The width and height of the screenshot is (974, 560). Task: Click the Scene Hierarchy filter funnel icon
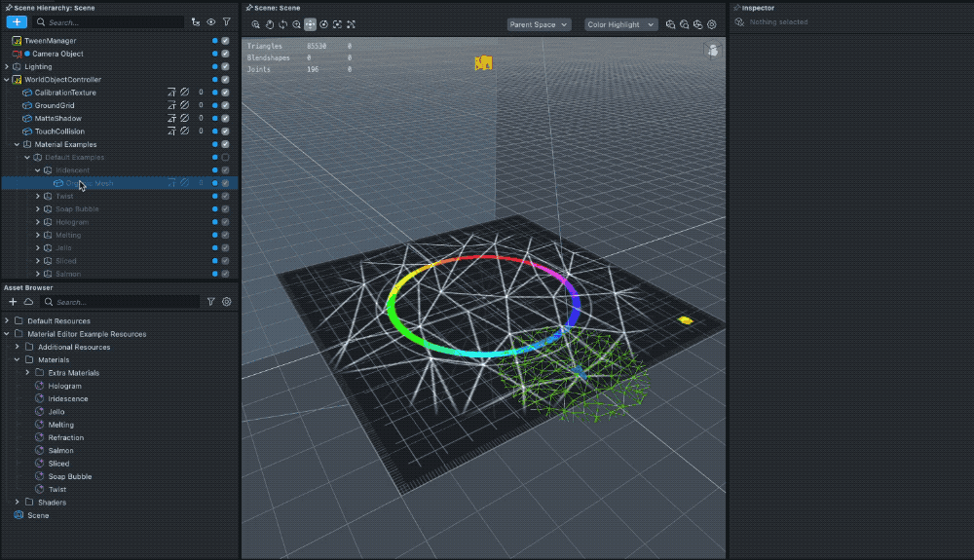[x=226, y=21]
